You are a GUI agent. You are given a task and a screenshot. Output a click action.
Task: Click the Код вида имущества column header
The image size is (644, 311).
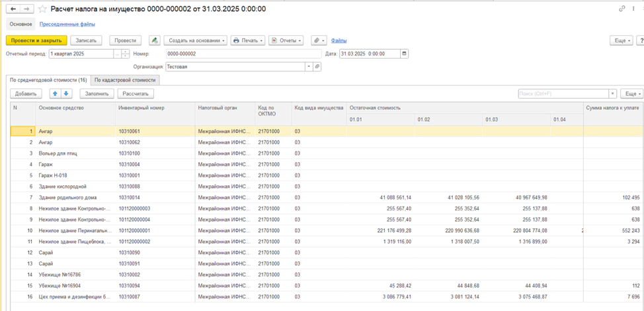(x=319, y=113)
